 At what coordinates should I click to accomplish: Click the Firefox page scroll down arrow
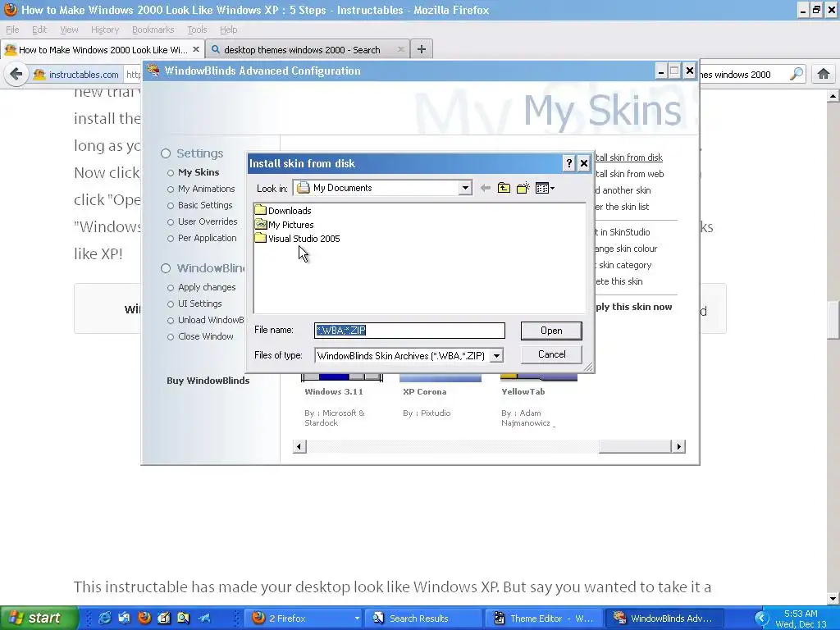833,599
